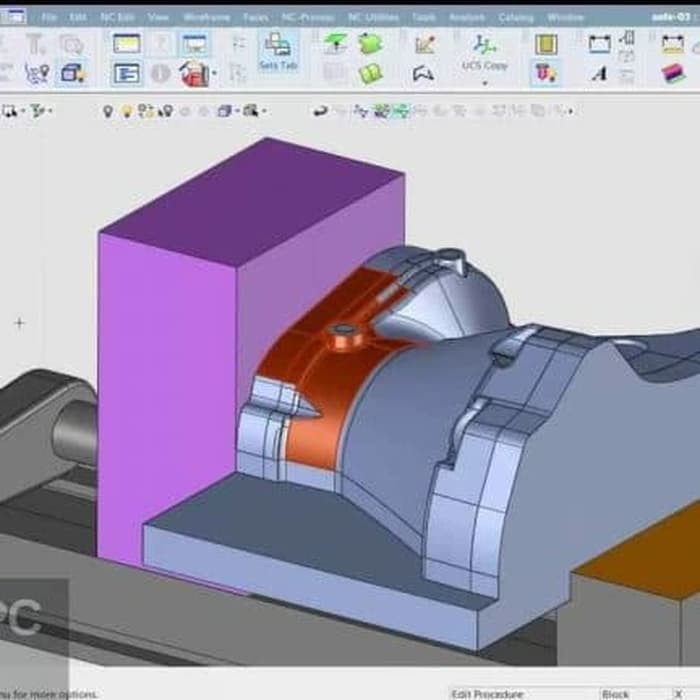Click the Block field in status bar
The image size is (700, 700).
616,693
